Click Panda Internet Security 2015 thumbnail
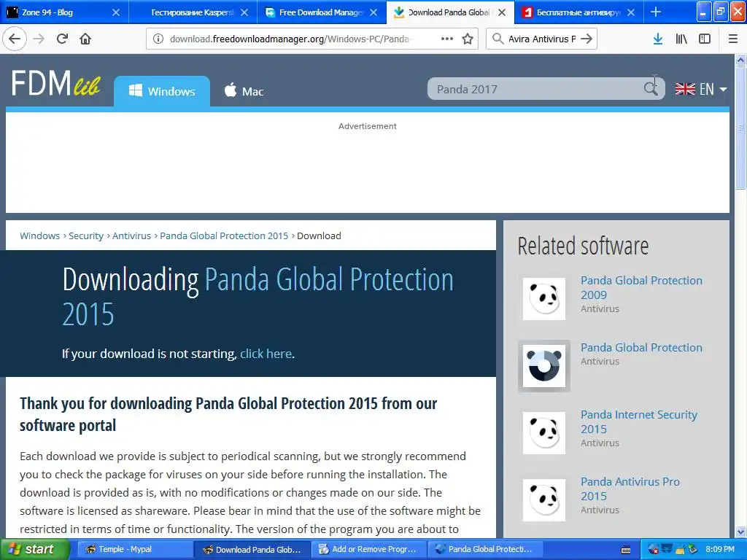This screenshot has height=560, width=747. point(544,433)
